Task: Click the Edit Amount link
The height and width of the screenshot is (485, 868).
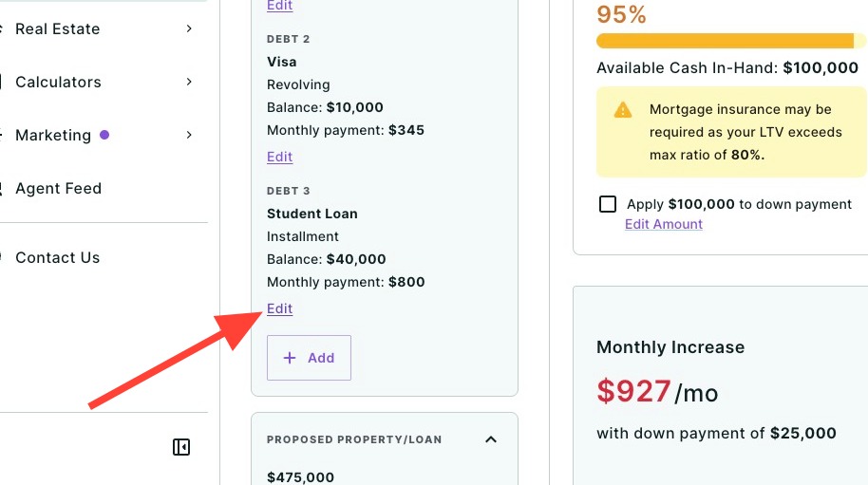Action: point(664,224)
